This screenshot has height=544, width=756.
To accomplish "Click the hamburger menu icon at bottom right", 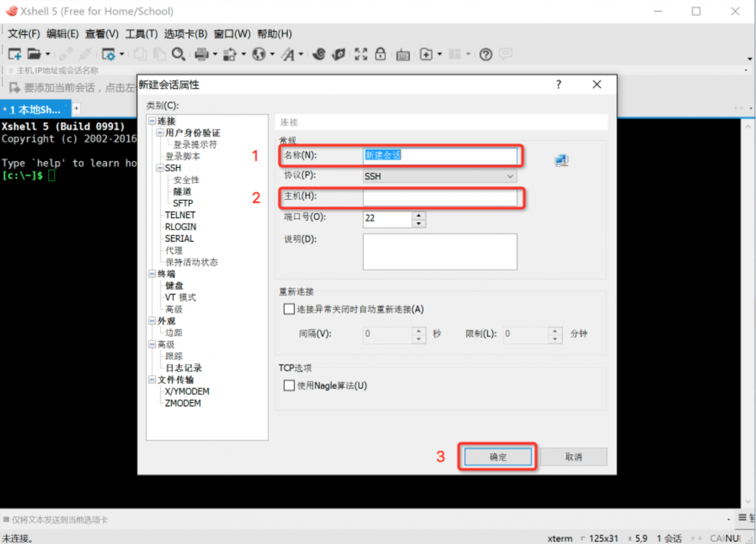I will (744, 519).
